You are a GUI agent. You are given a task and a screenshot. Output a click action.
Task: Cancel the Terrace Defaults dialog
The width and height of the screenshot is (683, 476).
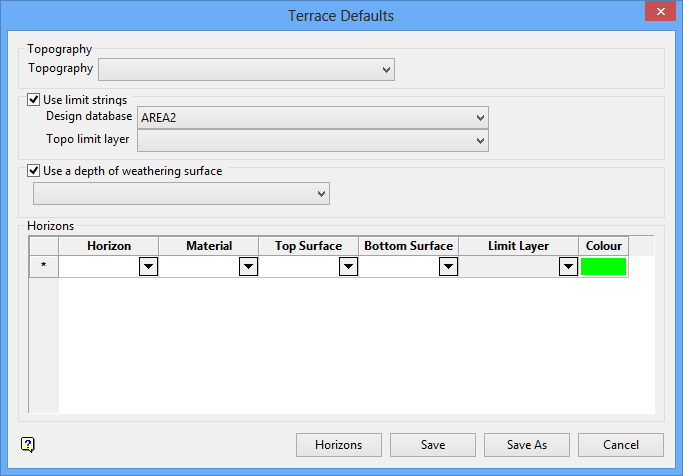[x=620, y=445]
